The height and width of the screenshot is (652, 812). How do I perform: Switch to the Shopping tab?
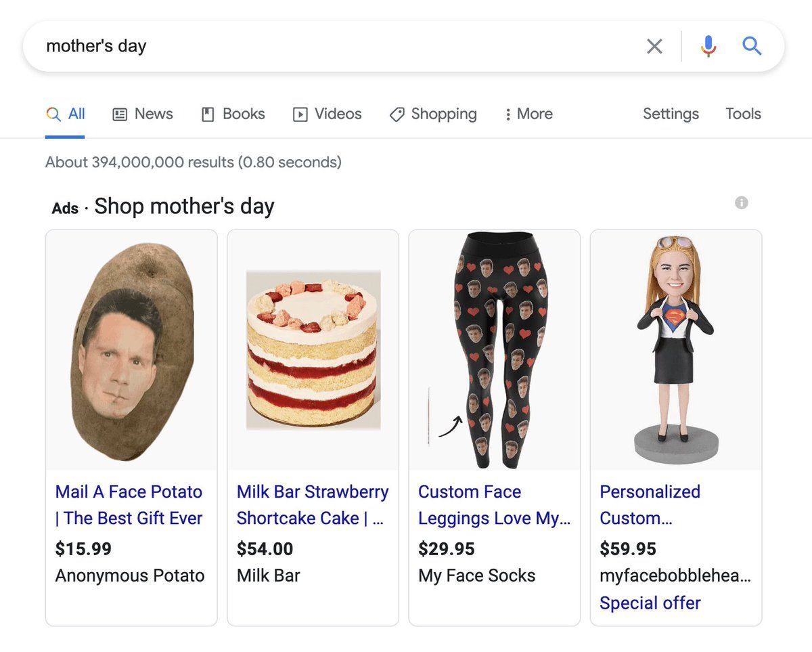coord(433,114)
